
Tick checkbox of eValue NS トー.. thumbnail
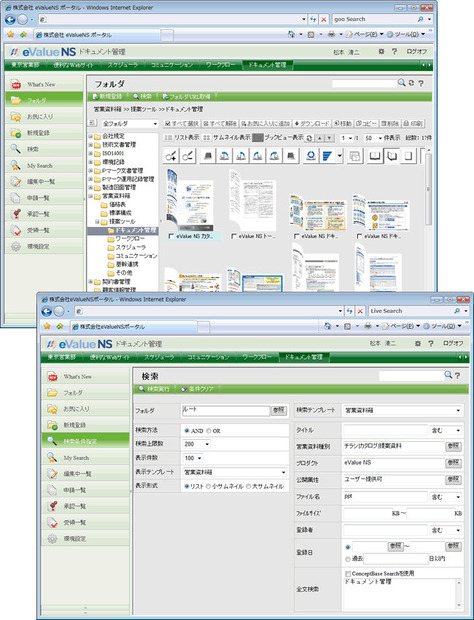click(234, 236)
